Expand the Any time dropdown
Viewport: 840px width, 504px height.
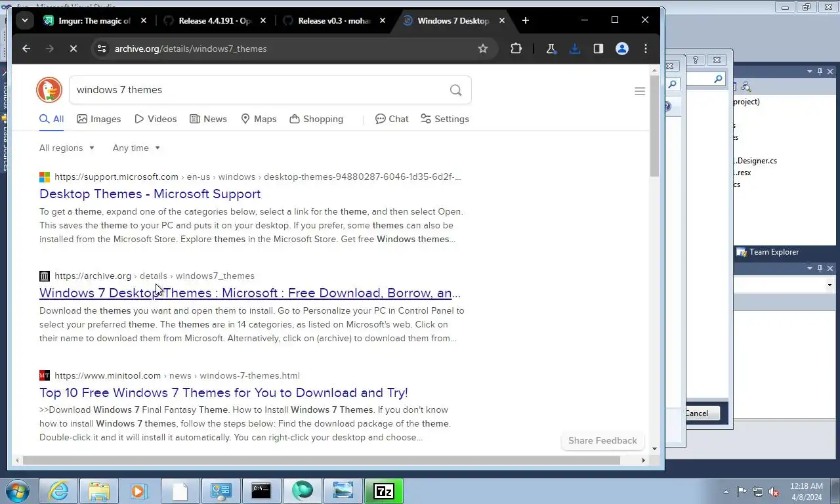pos(136,148)
